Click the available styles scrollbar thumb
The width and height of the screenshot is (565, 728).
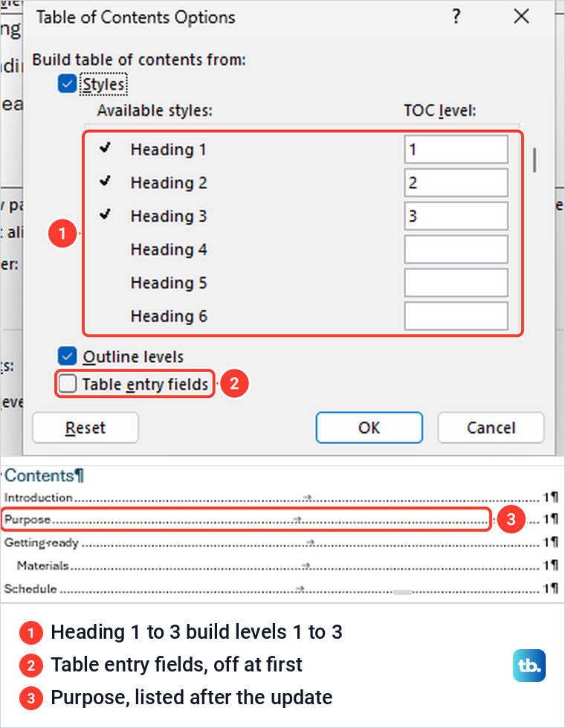click(535, 160)
